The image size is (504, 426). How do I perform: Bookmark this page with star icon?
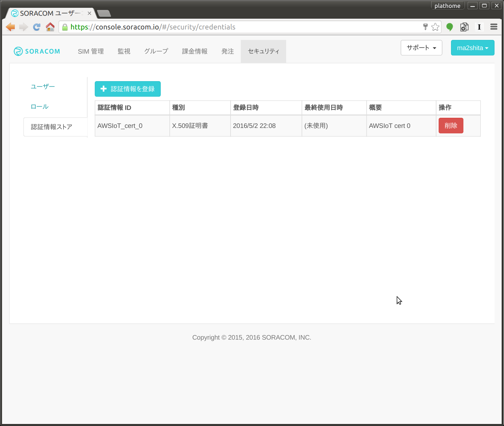[435, 27]
